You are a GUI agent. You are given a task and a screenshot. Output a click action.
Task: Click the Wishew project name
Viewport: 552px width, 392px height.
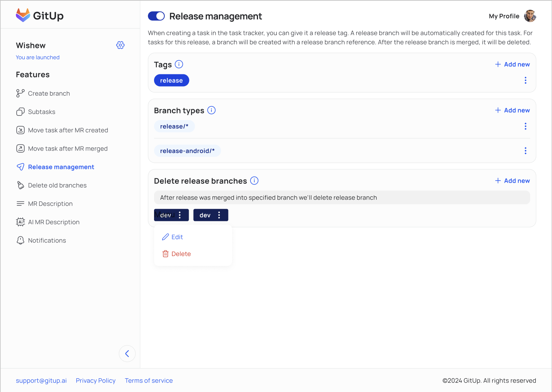tap(31, 45)
